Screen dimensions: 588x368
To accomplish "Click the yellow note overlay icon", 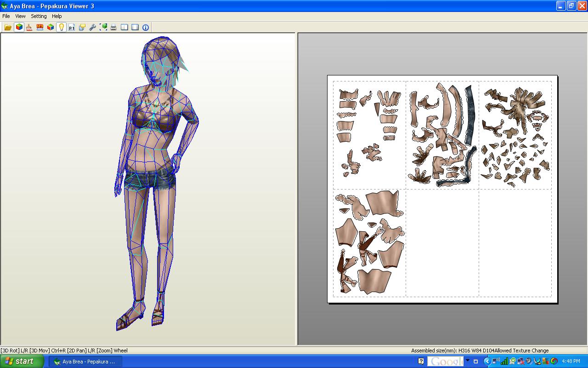I will pyautogui.click(x=82, y=28).
